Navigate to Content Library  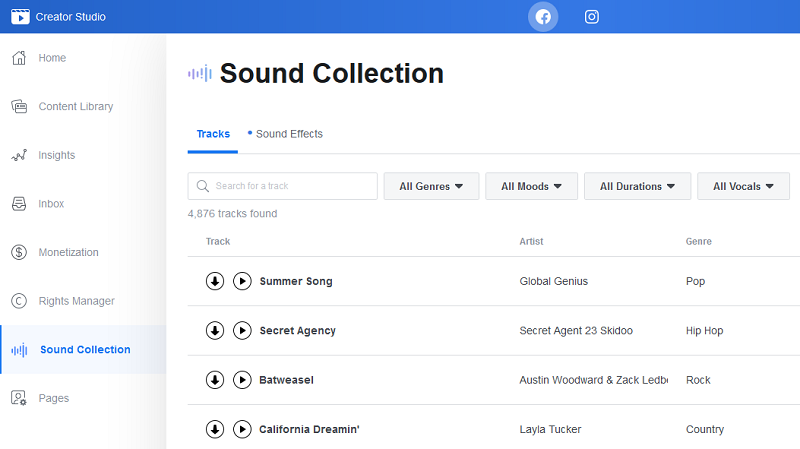[75, 107]
